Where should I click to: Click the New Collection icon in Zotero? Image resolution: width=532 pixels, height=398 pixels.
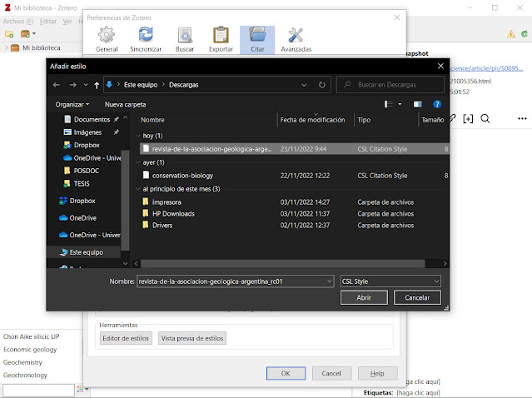pyautogui.click(x=9, y=34)
